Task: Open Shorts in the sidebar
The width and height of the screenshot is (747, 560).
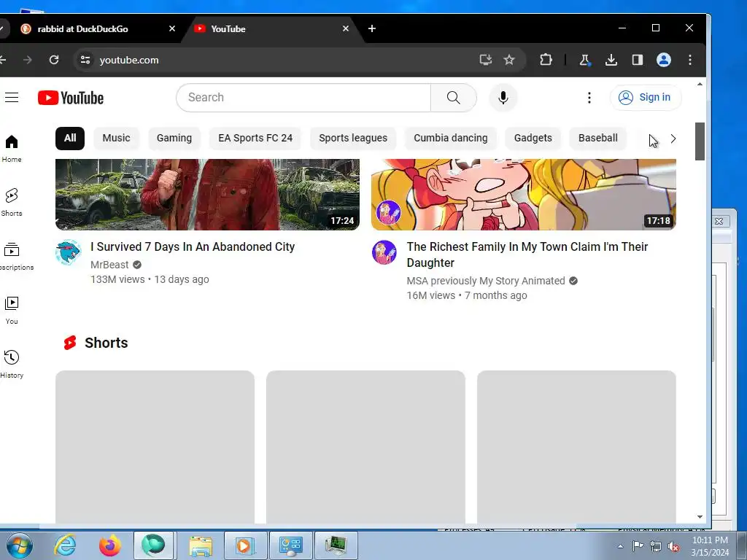Action: (x=12, y=203)
